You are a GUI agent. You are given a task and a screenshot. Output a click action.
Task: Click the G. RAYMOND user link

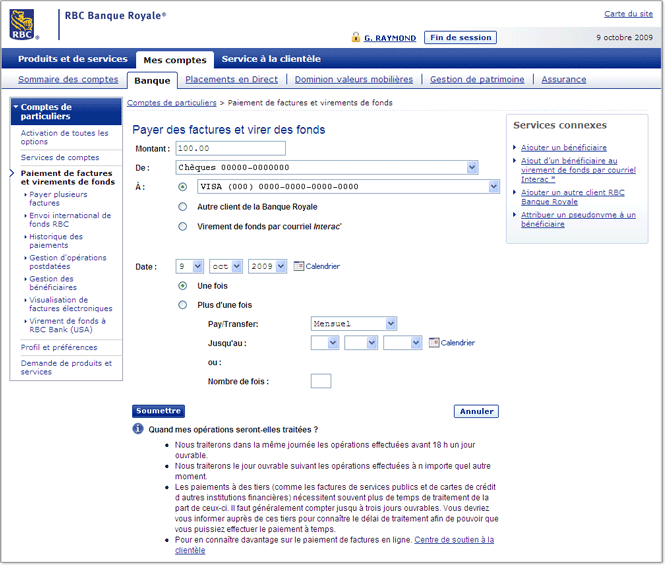click(x=390, y=38)
